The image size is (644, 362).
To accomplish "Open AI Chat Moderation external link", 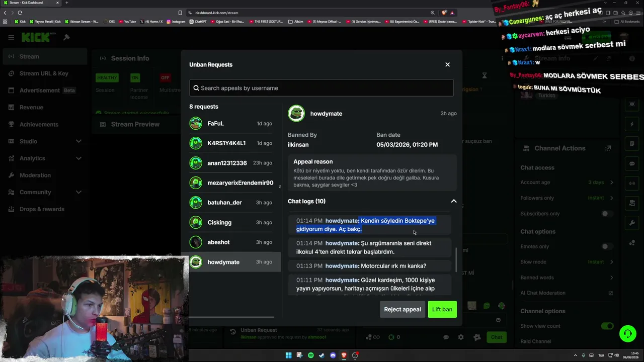I will (x=611, y=293).
